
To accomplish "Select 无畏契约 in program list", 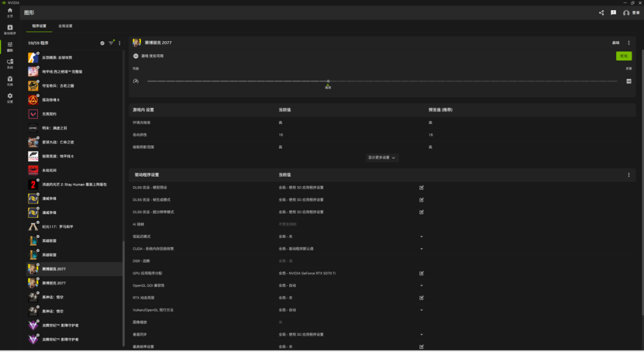I will click(x=74, y=114).
